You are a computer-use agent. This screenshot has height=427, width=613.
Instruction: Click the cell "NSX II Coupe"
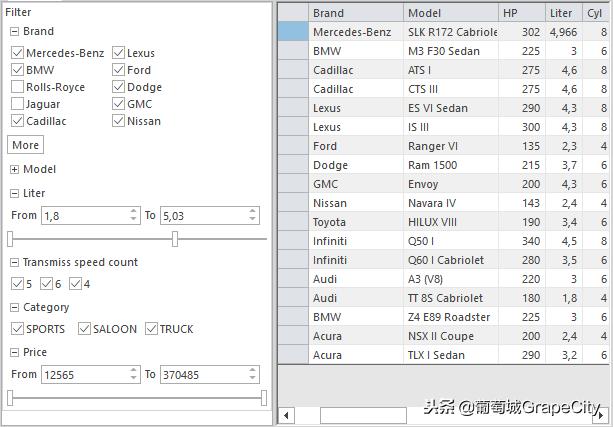point(451,336)
